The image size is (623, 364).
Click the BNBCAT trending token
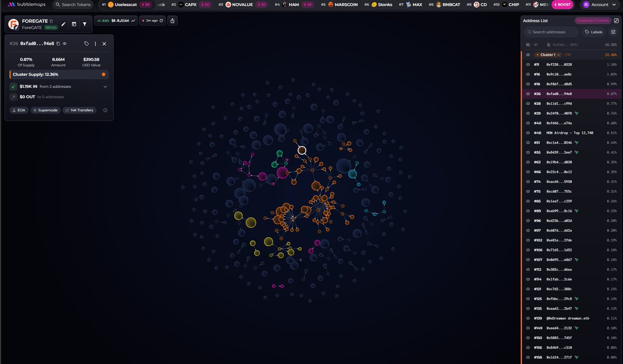coord(448,5)
